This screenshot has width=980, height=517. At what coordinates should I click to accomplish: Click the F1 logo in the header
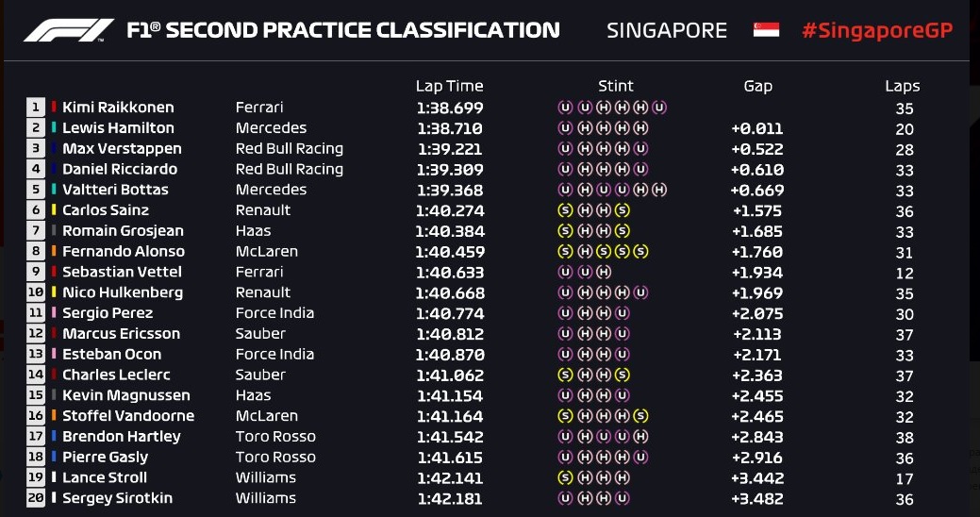[69, 30]
